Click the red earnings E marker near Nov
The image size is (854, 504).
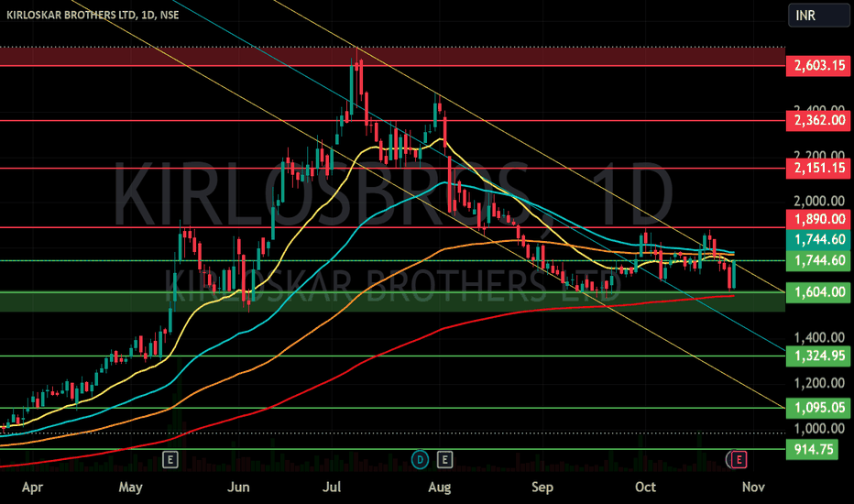tap(739, 460)
